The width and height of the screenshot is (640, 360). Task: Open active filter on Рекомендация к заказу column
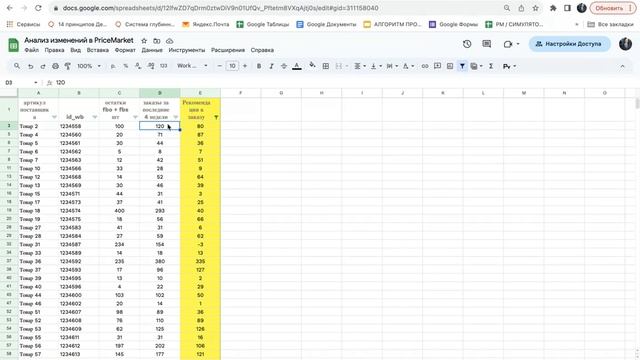(x=216, y=117)
